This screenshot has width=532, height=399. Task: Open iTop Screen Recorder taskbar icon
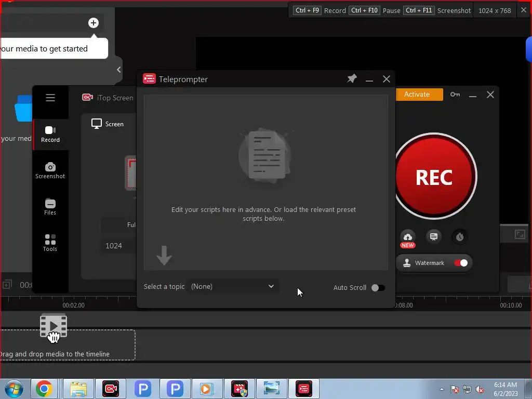click(x=111, y=389)
